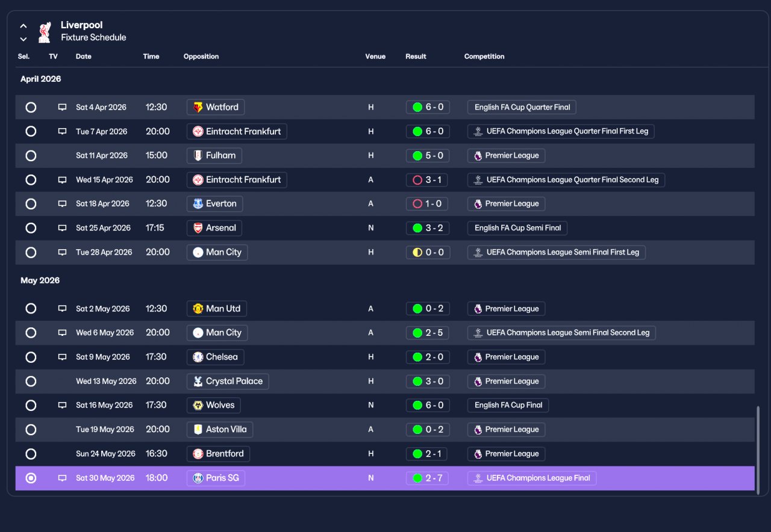
Task: Click the vertical scrollbar on the fixture list
Action: coord(758,448)
